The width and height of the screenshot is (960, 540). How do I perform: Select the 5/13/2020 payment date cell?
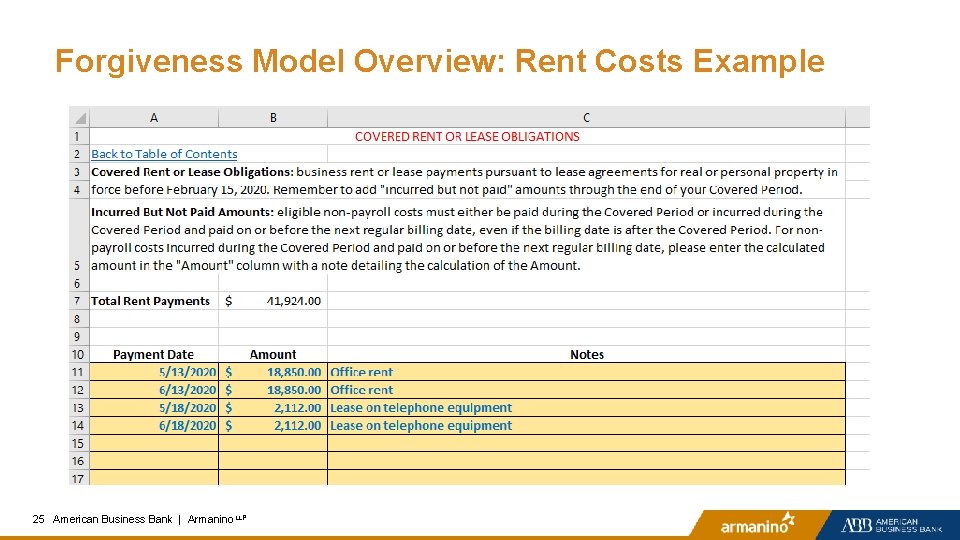(154, 372)
